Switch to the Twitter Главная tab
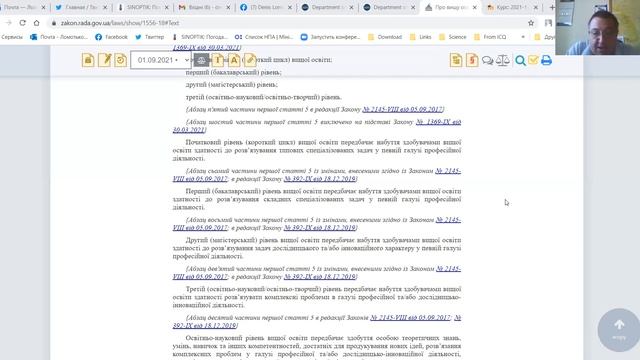Image resolution: width=640 pixels, height=360 pixels. point(81,7)
